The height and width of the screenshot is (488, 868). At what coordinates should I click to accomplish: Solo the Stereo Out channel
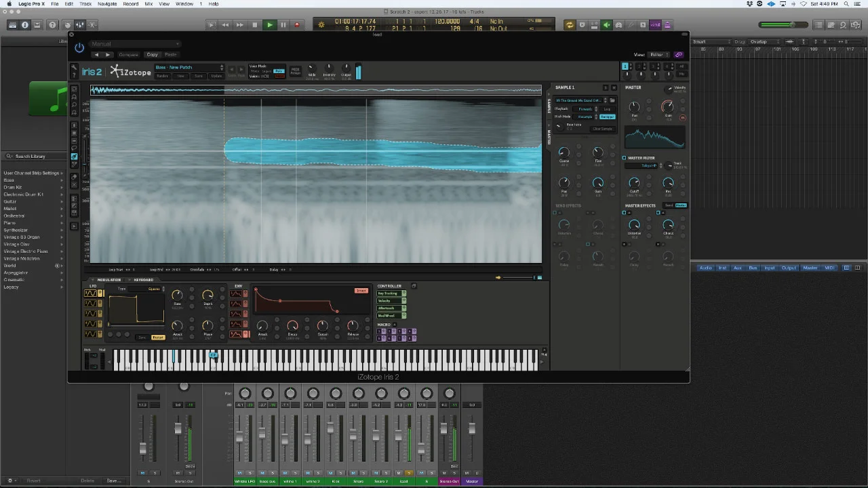454,473
